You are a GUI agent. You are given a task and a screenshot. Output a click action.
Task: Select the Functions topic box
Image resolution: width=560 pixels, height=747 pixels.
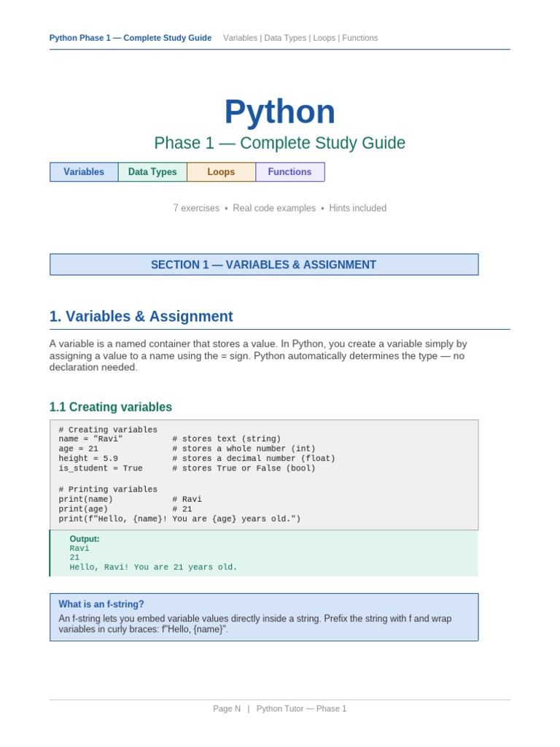(290, 172)
